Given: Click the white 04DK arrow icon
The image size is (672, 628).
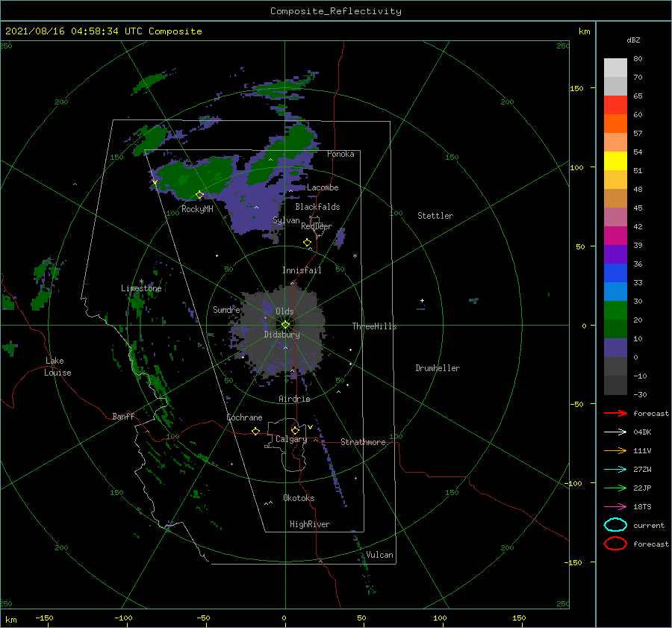Looking at the screenshot, I should [615, 432].
